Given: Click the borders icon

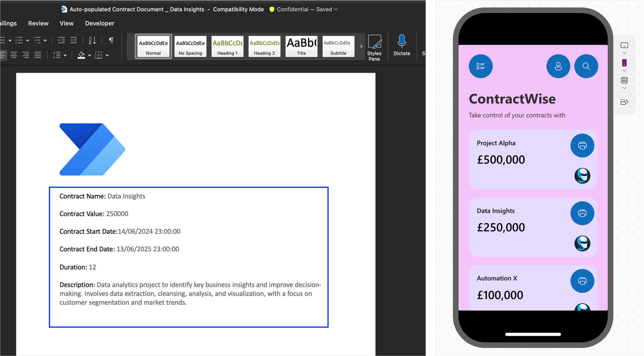Looking at the screenshot, I should coord(99,55).
